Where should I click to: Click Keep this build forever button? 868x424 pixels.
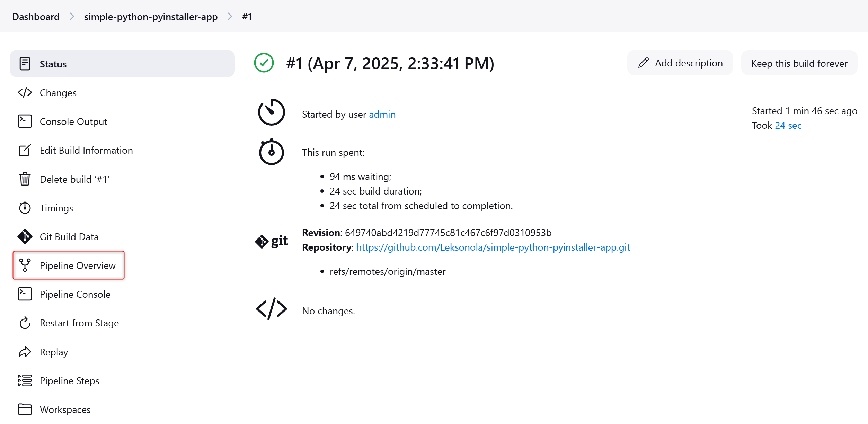(799, 63)
